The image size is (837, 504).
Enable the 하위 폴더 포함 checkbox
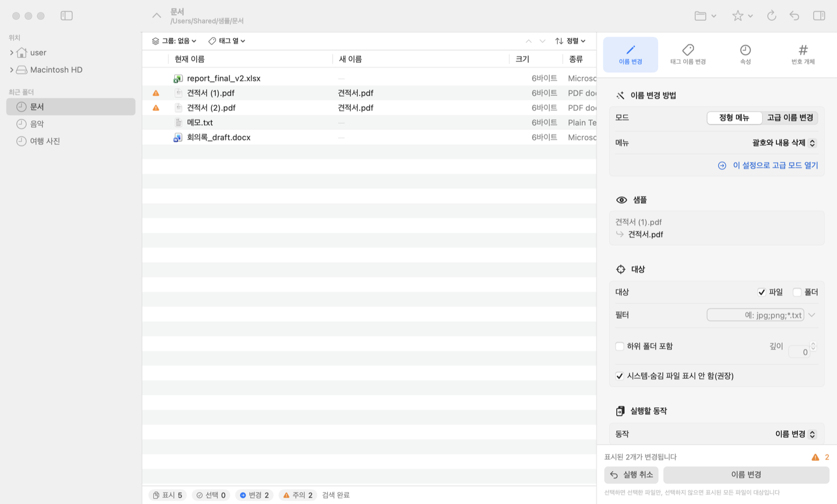click(x=620, y=346)
